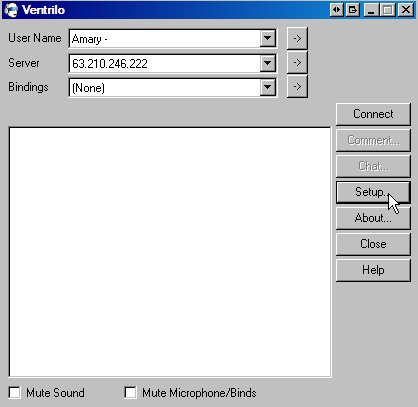This screenshot has height=407, width=418.
Task: Close Ventrilo with title bar X
Action: (406, 10)
